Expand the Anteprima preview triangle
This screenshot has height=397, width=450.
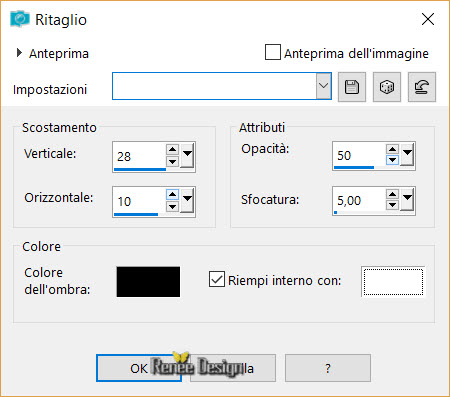tap(19, 53)
